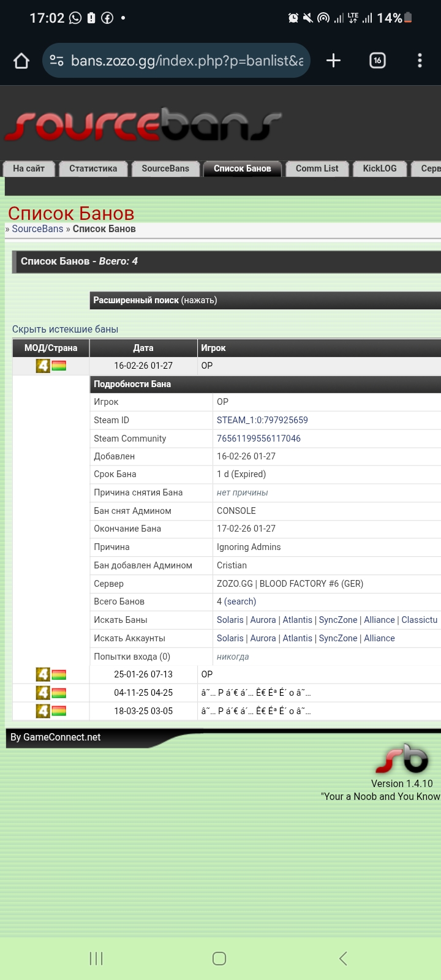Tap the URL address bar field

187,61
